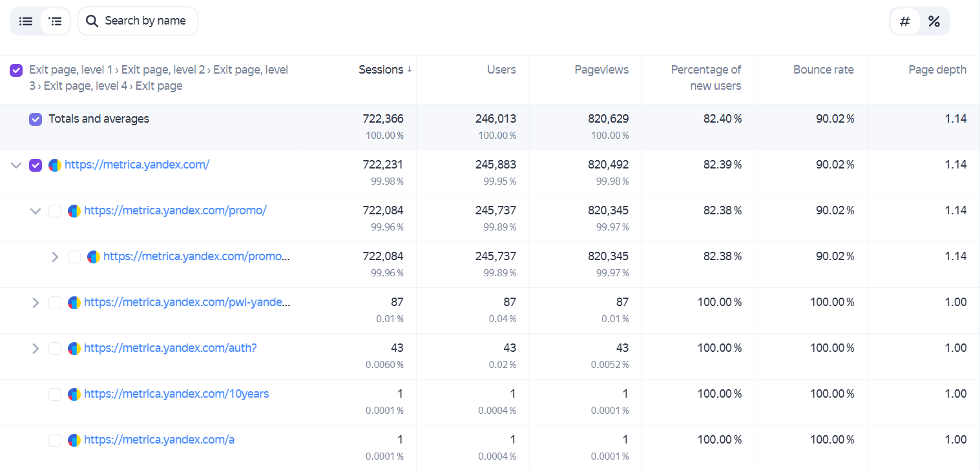980x470 pixels.
Task: Show values as percentages (%)
Action: [x=933, y=21]
